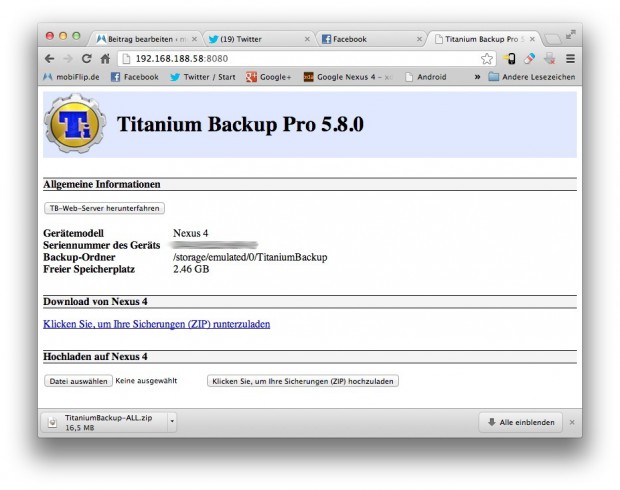Switch to the (19) Twitter tab
The height and width of the screenshot is (490, 620).
pyautogui.click(x=259, y=39)
